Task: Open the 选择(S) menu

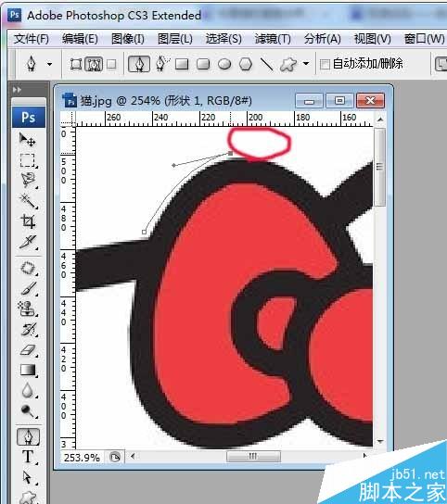Action: pyautogui.click(x=223, y=39)
